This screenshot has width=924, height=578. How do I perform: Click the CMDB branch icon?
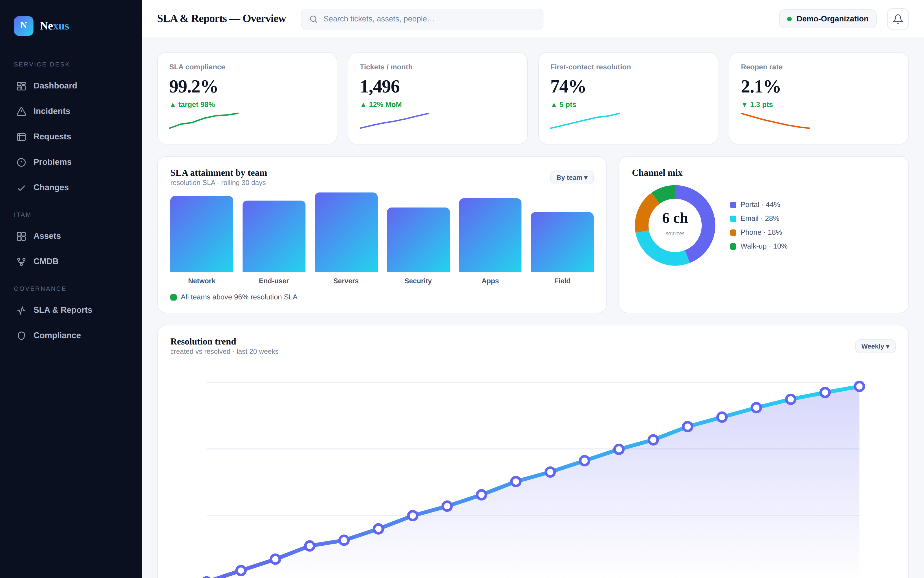21,262
